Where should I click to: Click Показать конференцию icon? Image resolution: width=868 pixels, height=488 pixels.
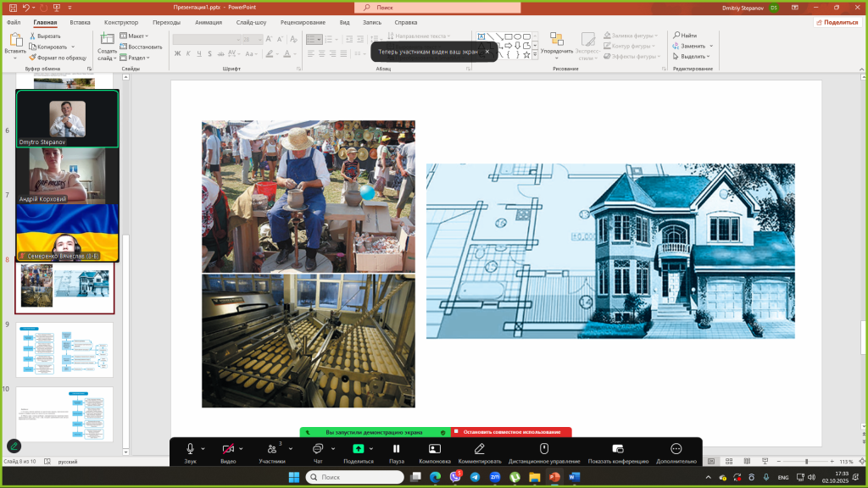(618, 449)
